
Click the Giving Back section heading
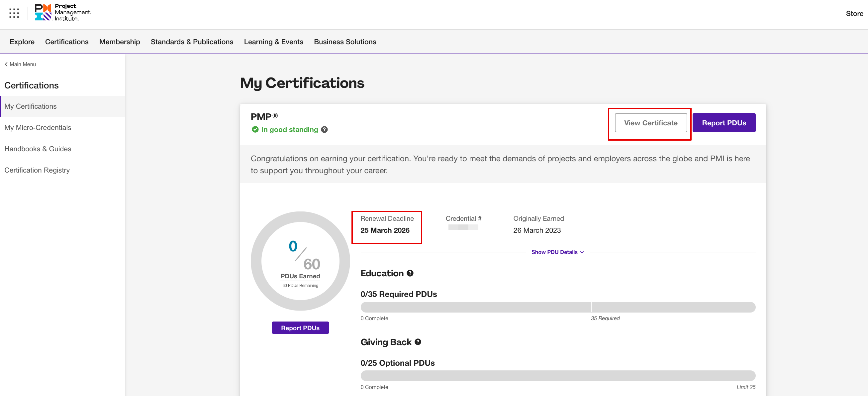[x=386, y=342]
